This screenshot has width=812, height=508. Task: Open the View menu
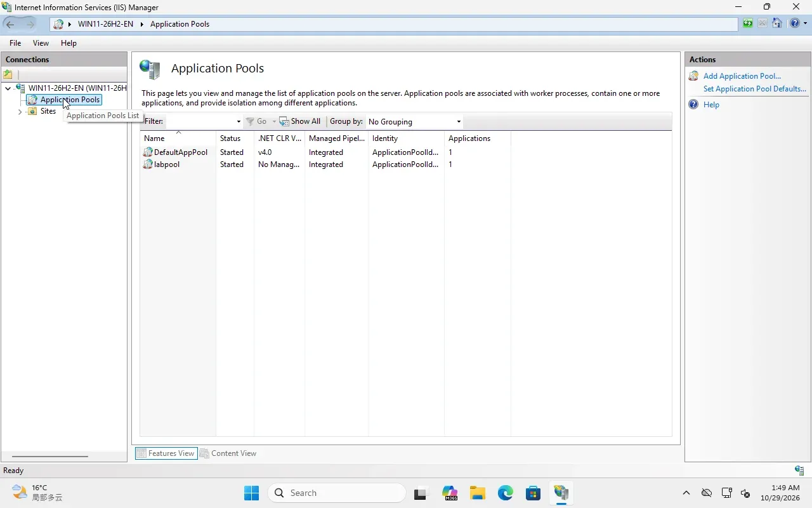41,43
